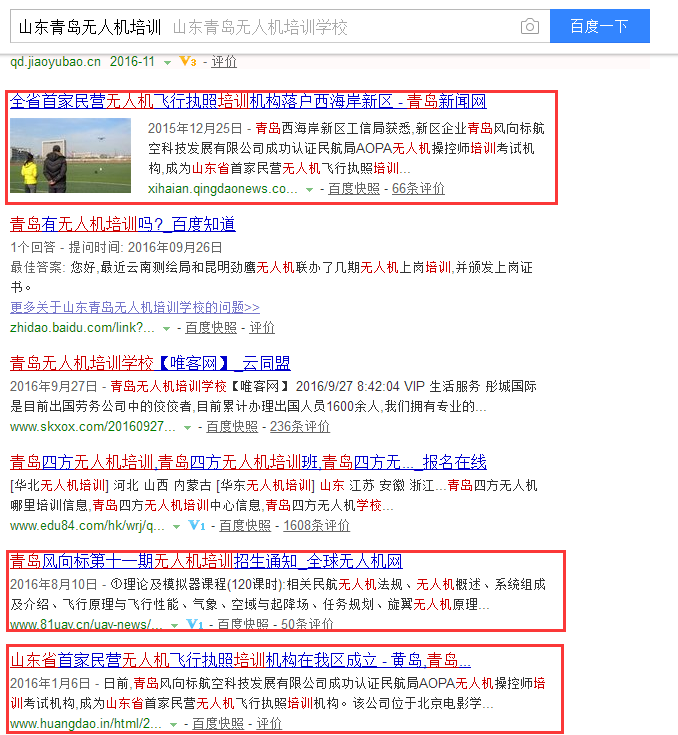Click the drone field thumbnail image

pyautogui.click(x=70, y=155)
